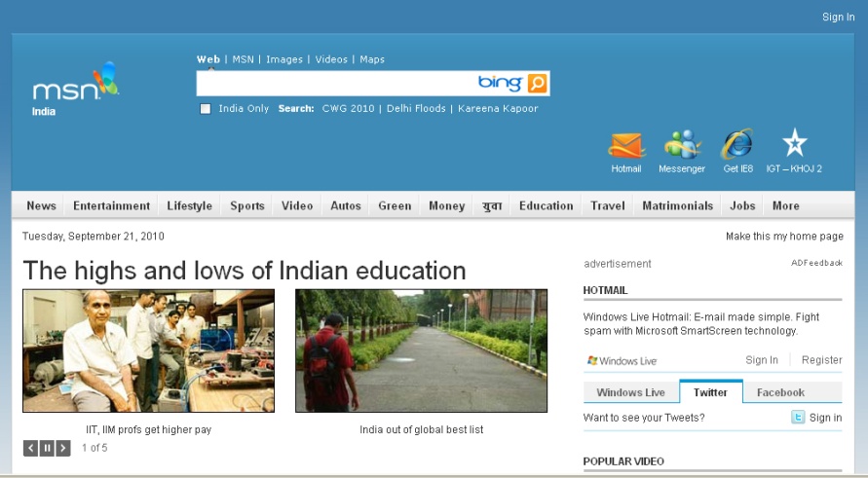Click the 1 of 5 slide counter
Viewport: 868px width, 478px height.
[94, 448]
